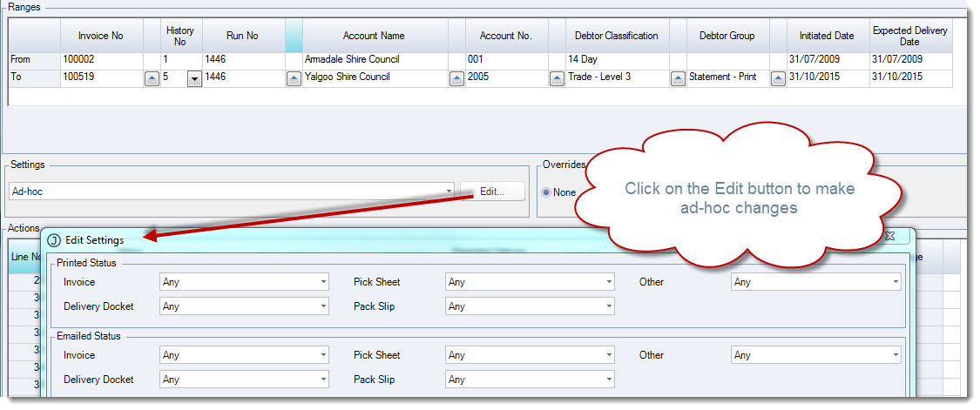Click the Account Name column header
The width and height of the screenshot is (980, 410).
pyautogui.click(x=374, y=36)
